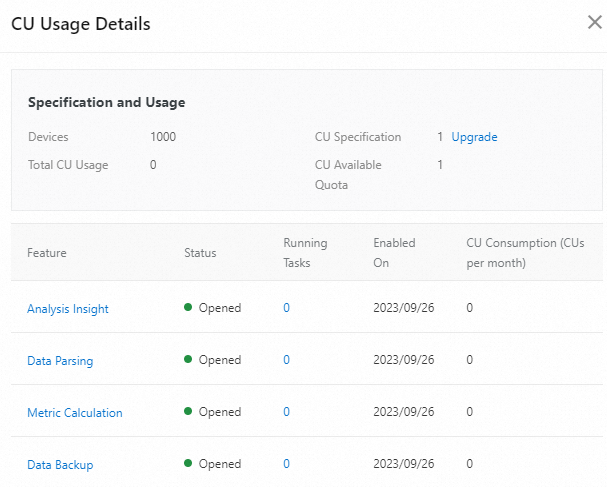Click Data Parsing running tasks count

pos(287,360)
